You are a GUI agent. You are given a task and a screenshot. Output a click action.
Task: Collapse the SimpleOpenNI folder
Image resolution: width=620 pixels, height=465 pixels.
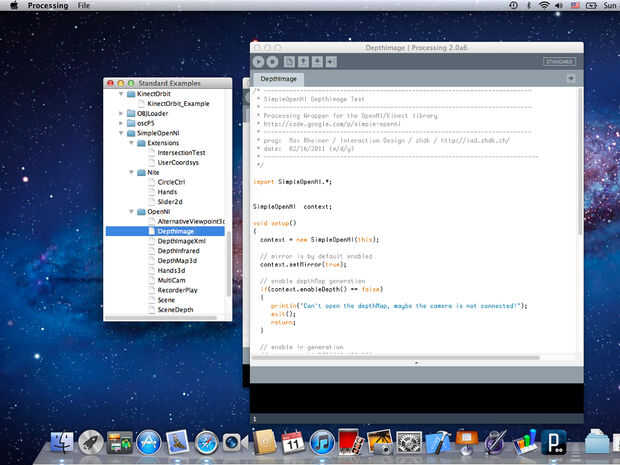click(121, 132)
